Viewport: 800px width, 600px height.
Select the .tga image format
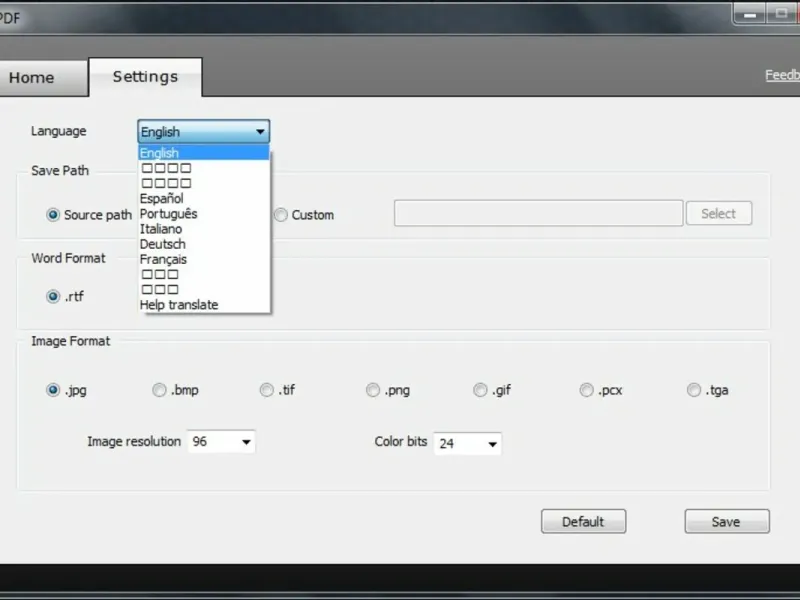[x=693, y=390]
